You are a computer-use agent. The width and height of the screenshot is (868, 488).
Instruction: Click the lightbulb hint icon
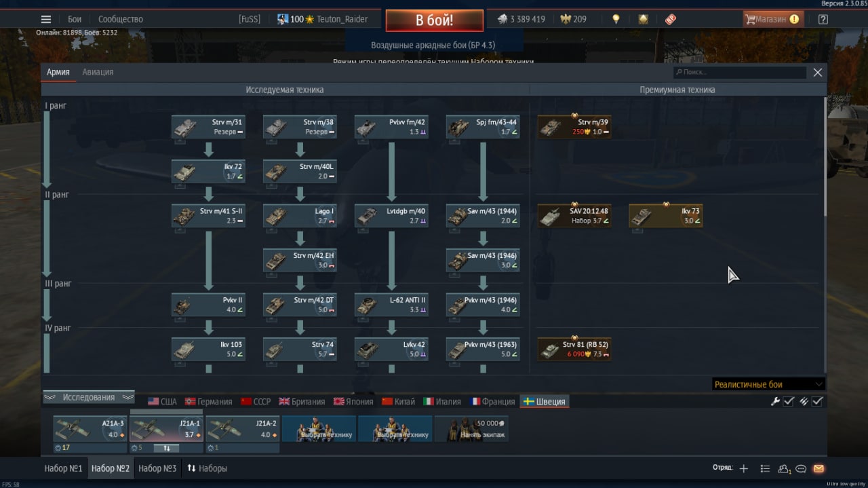616,19
